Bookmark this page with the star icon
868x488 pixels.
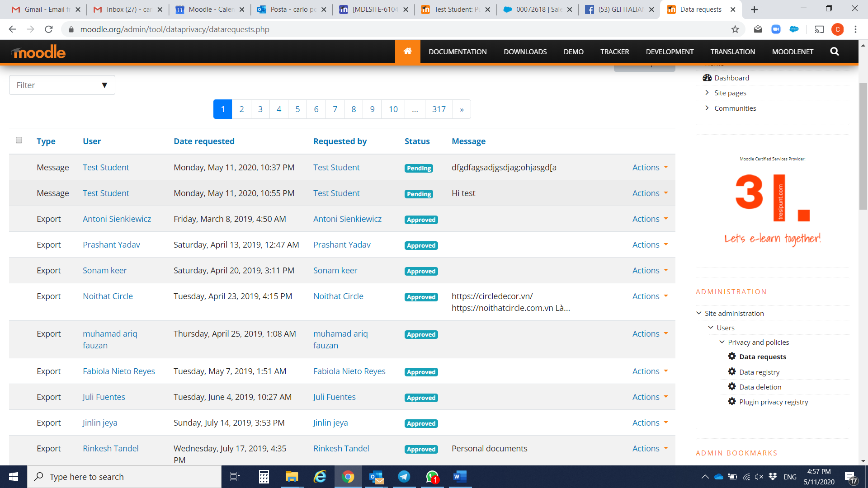[735, 29]
